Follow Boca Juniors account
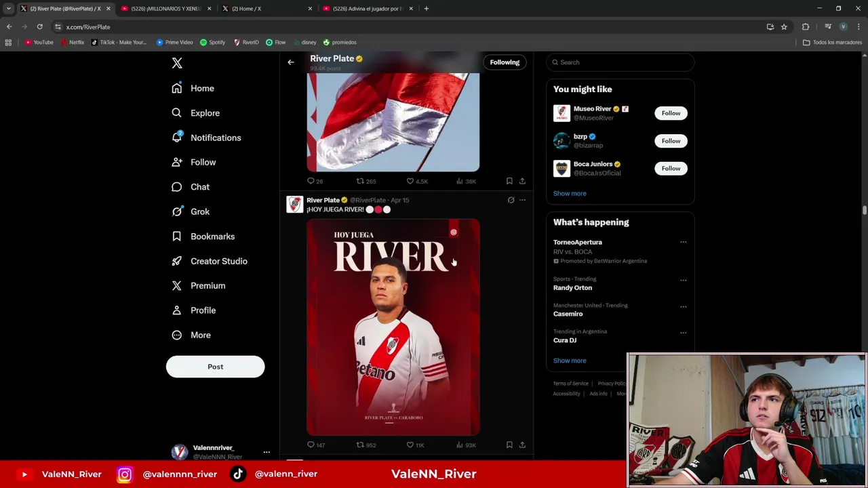Image resolution: width=868 pixels, height=488 pixels. click(x=671, y=168)
